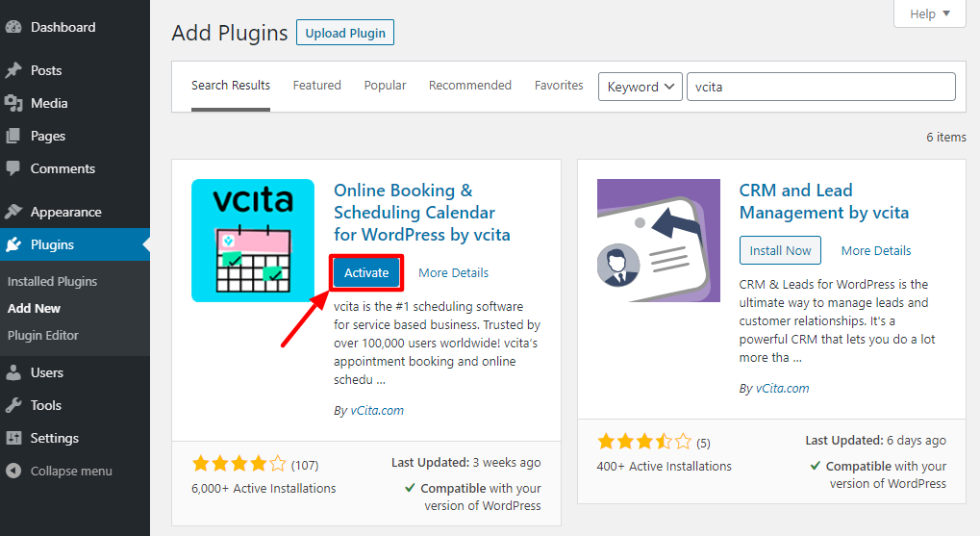Click the Posts pushpin icon
This screenshot has width=980, height=536.
click(13, 70)
